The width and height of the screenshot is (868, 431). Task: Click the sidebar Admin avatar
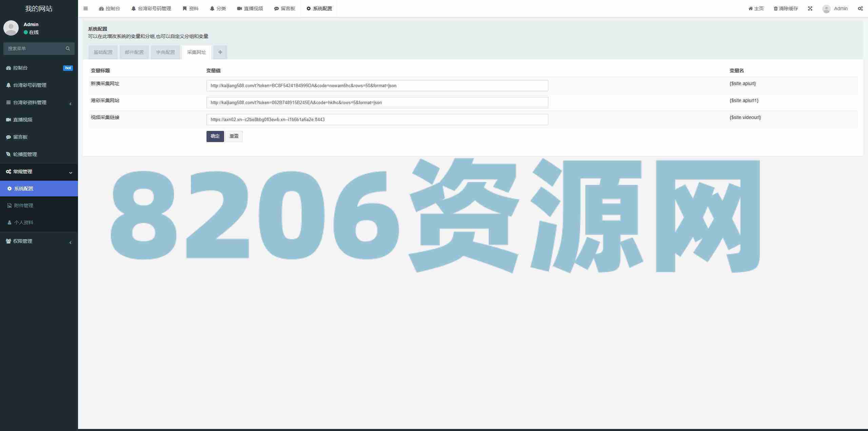(11, 28)
